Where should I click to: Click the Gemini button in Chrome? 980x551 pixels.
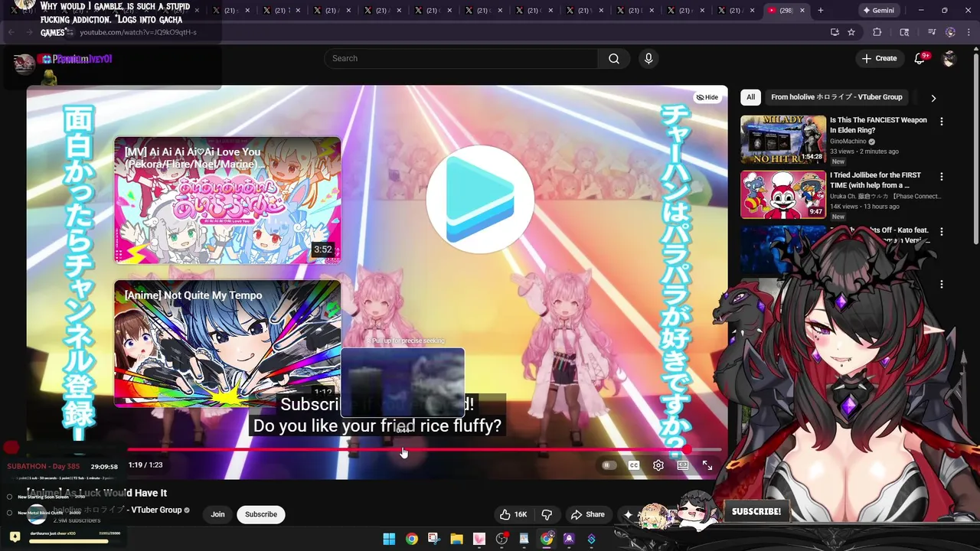(x=878, y=11)
